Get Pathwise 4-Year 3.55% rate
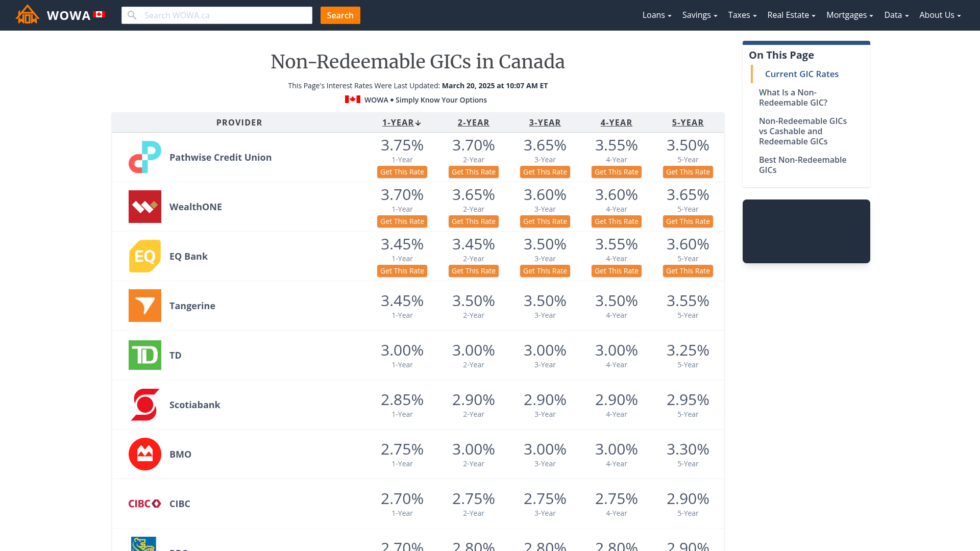 point(617,172)
